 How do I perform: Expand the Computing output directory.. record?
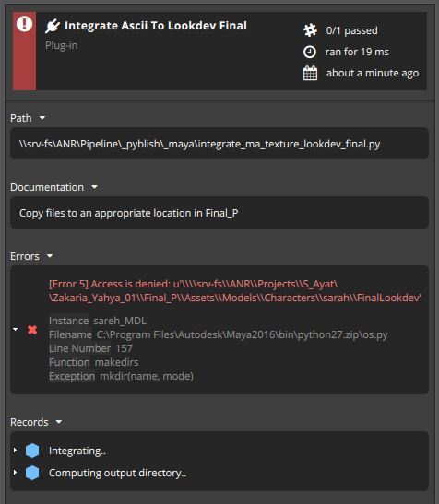(x=15, y=473)
